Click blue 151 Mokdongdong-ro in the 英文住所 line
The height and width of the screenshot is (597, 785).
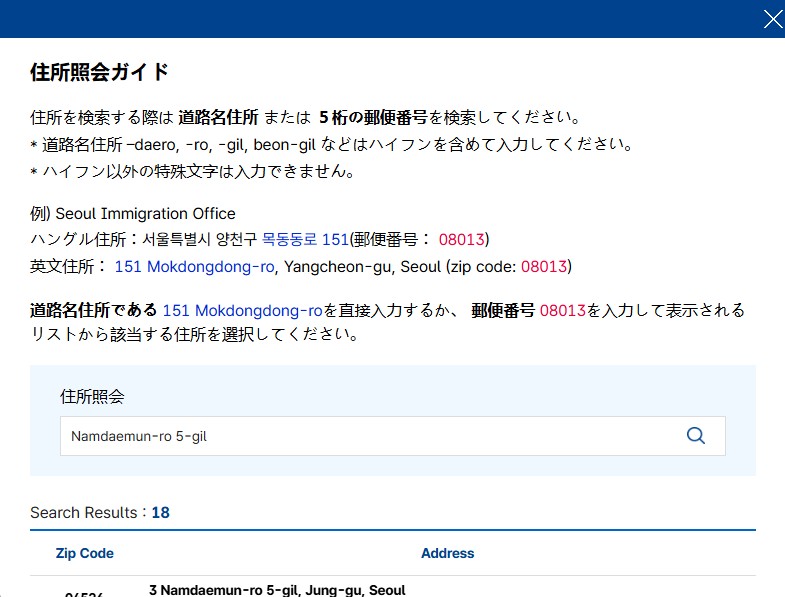click(x=195, y=267)
